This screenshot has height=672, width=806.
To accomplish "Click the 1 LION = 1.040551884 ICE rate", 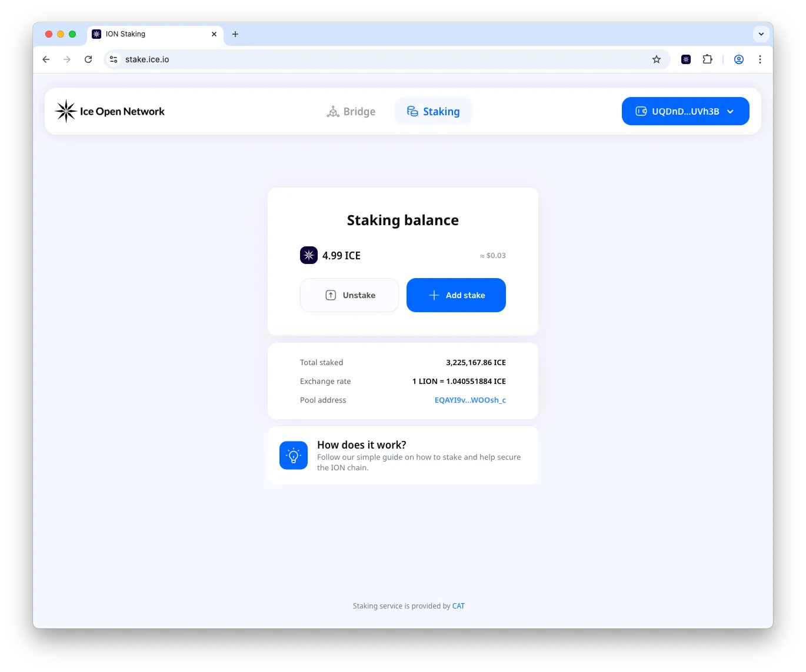I will click(x=459, y=382).
